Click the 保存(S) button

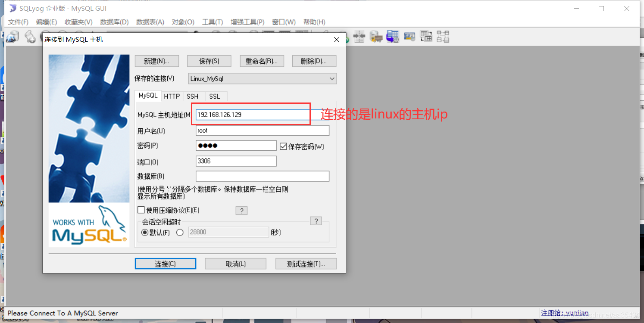(x=209, y=61)
